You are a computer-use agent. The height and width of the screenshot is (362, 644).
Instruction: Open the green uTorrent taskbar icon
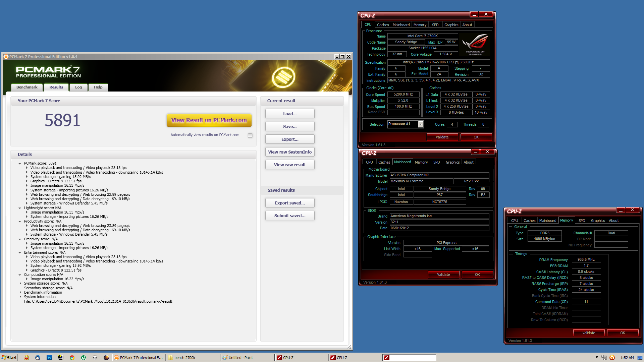[x=84, y=358]
